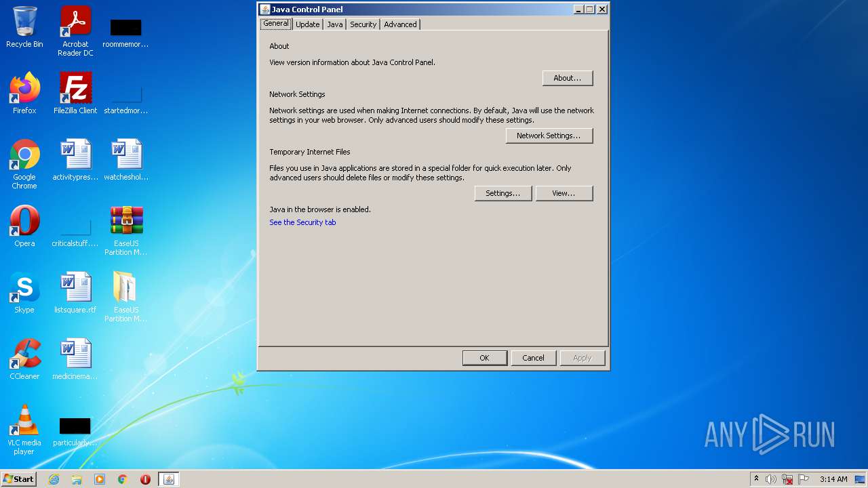
Task: Select the listsquare.rtf document
Action: 75,293
